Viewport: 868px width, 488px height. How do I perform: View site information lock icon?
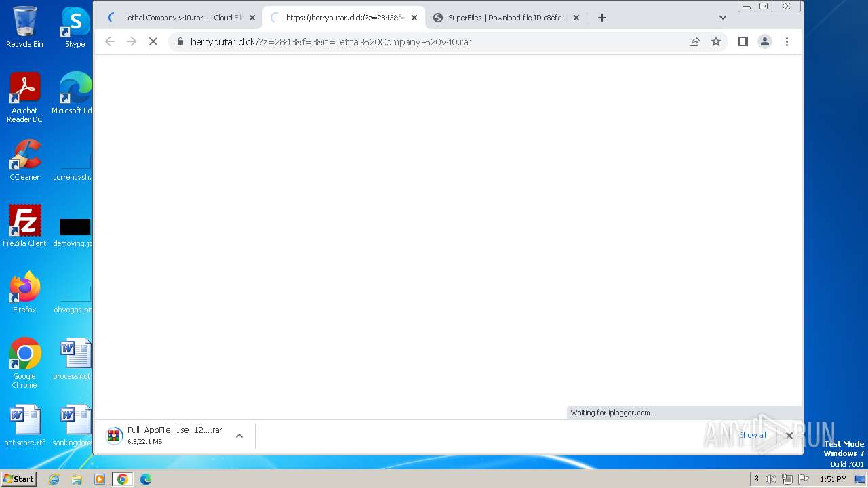tap(180, 41)
